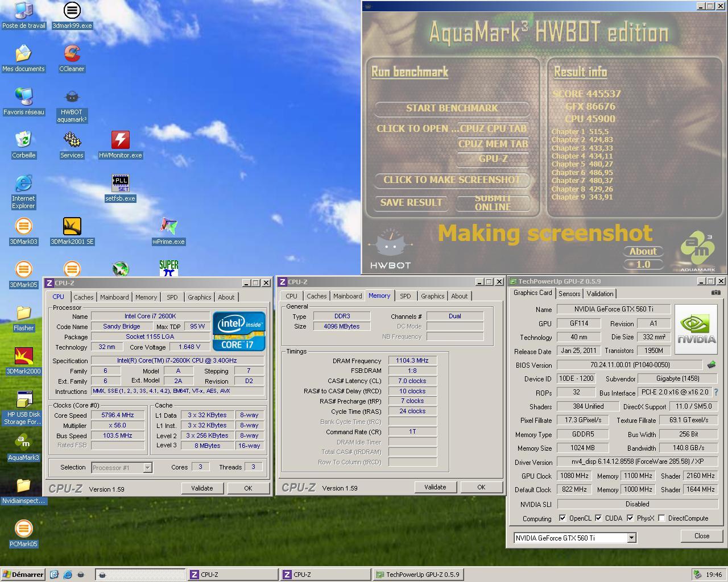Open About tab in left CPU-Z window
The width and height of the screenshot is (728, 582).
[x=226, y=297]
